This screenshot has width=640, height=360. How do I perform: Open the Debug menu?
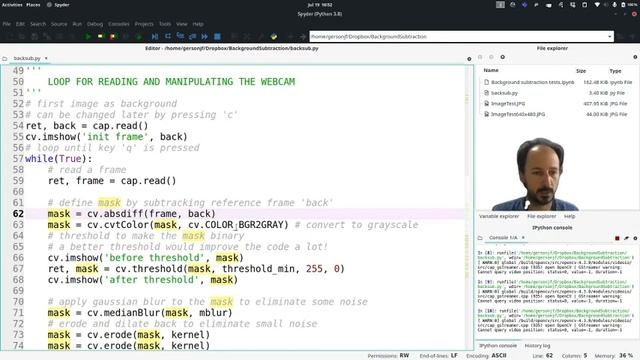tap(95, 24)
